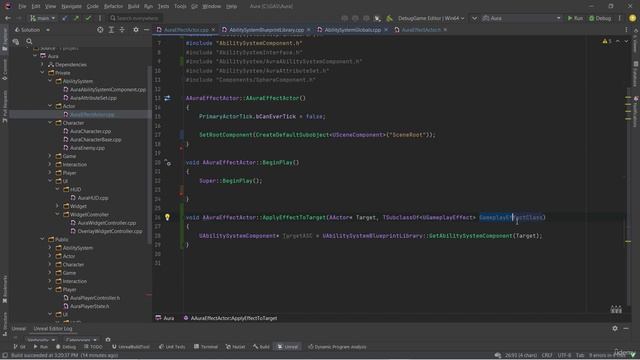The image size is (640, 360).
Task: Open the main branch dropdown
Action: click(42, 18)
